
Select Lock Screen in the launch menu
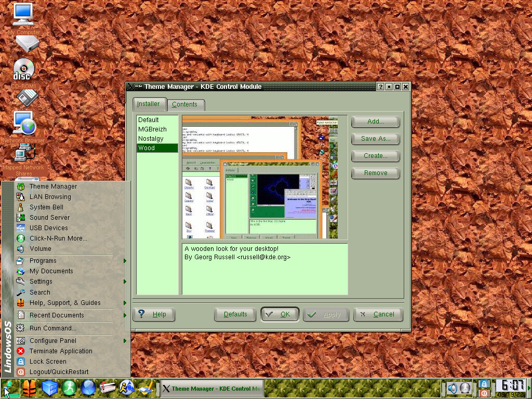click(48, 361)
